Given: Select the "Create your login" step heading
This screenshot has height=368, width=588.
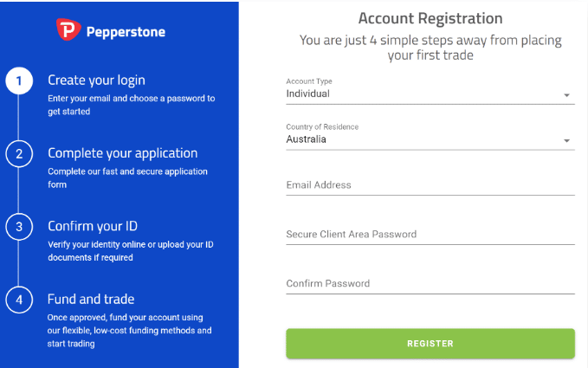Looking at the screenshot, I should tap(96, 81).
